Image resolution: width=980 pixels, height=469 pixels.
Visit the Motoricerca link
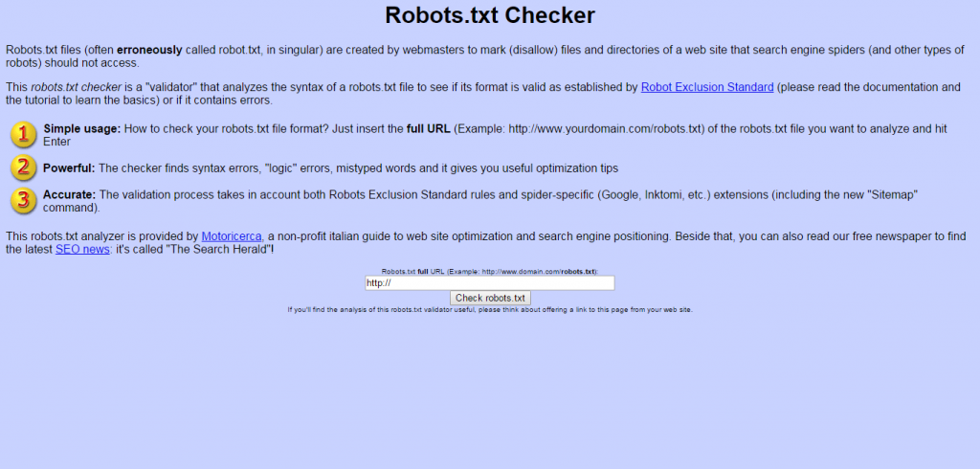[232, 236]
